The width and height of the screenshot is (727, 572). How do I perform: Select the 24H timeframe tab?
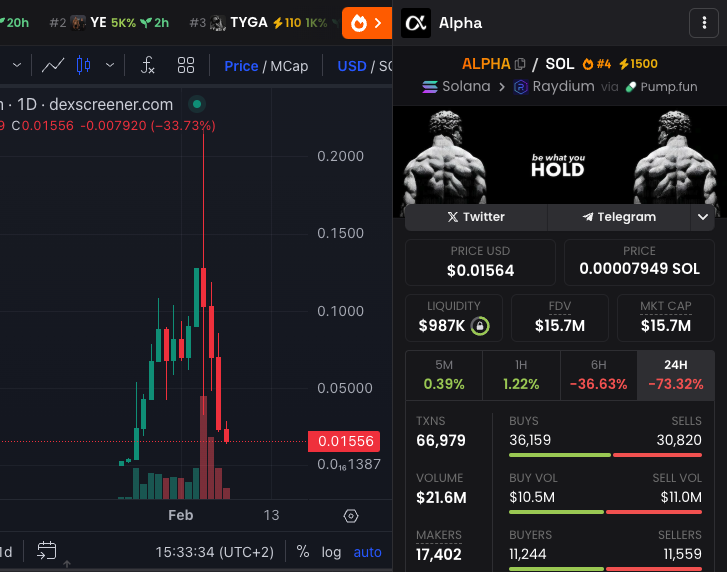pos(676,375)
